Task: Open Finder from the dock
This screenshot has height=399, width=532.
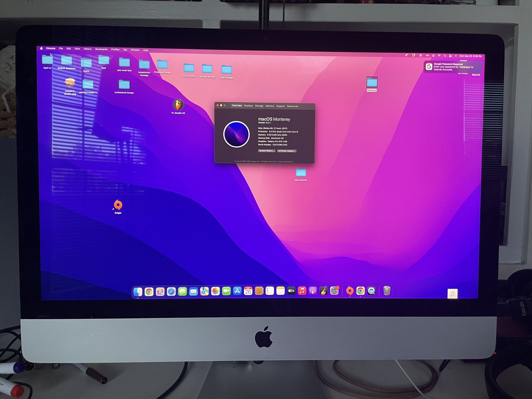Action: tap(138, 292)
